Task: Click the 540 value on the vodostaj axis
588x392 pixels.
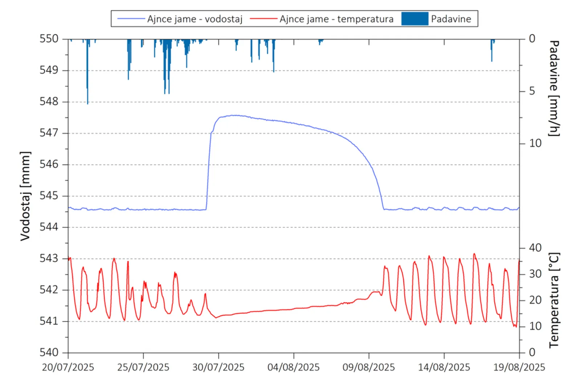Action: coord(49,352)
